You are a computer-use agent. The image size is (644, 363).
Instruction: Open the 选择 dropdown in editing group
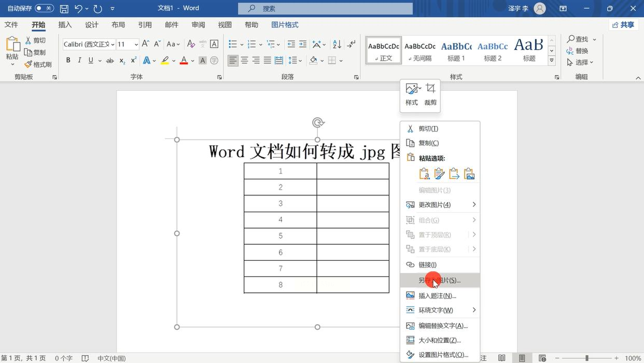pyautogui.click(x=580, y=62)
